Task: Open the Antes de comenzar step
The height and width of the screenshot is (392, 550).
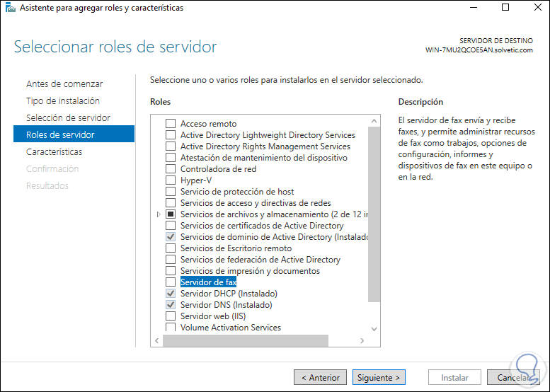Action: pos(64,84)
